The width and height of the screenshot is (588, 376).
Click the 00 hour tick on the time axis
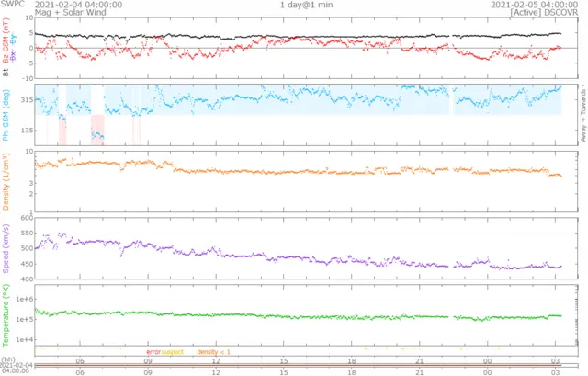point(487,362)
